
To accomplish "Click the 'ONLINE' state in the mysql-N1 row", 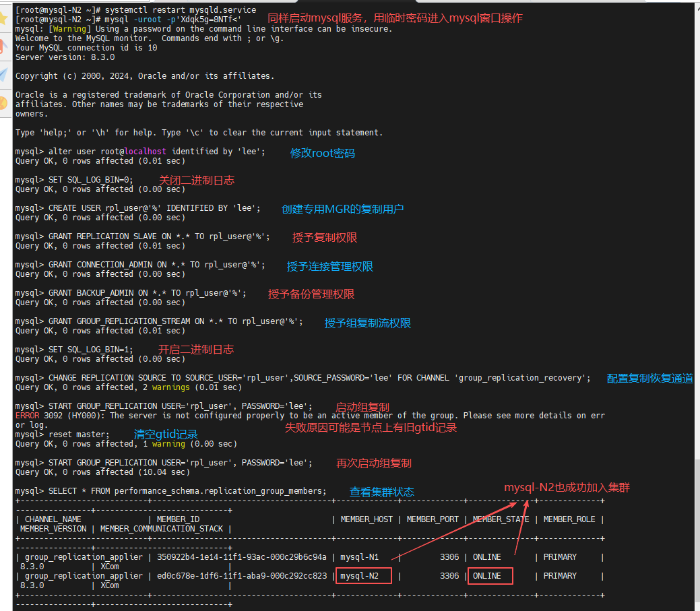I will pos(486,557).
